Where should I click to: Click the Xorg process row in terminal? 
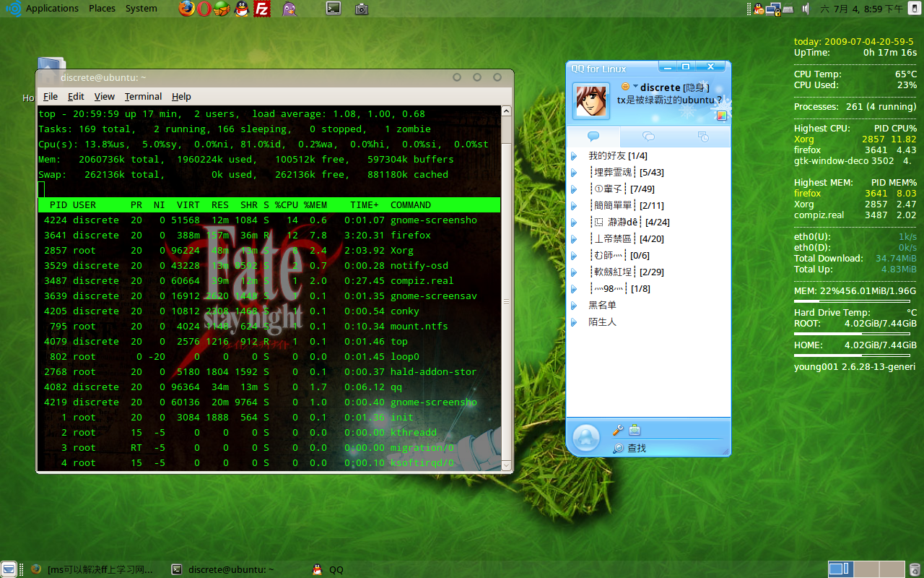click(x=269, y=251)
